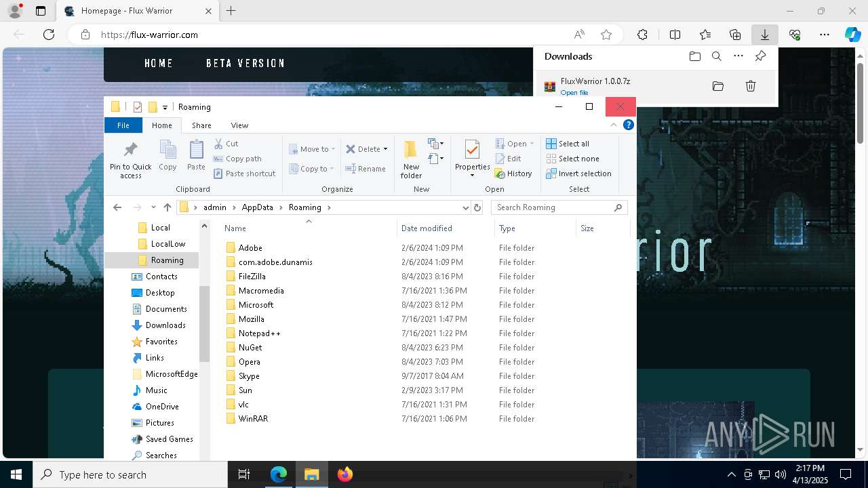The width and height of the screenshot is (868, 488).
Task: Click Open file link for FluxWarrior
Action: (x=574, y=93)
